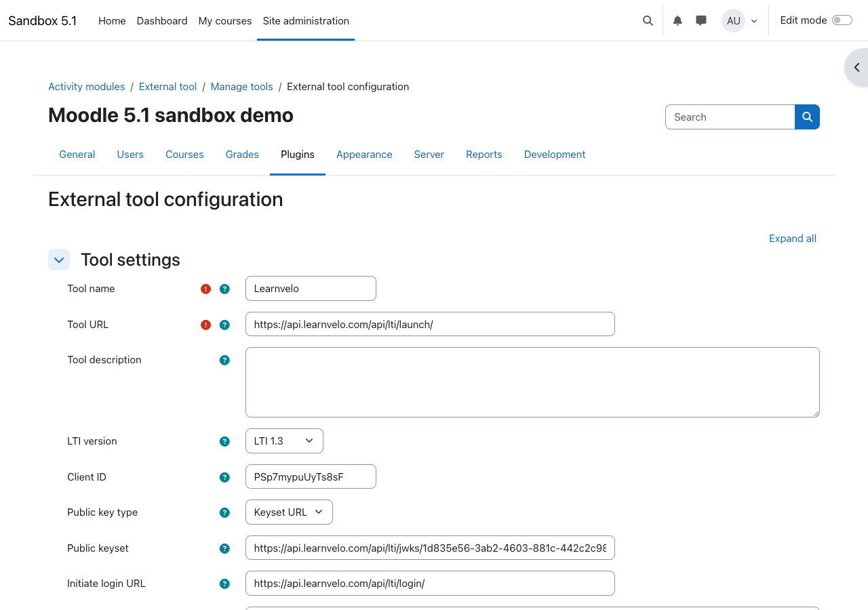
Task: Open the Dashboard menu item
Action: [x=162, y=20]
